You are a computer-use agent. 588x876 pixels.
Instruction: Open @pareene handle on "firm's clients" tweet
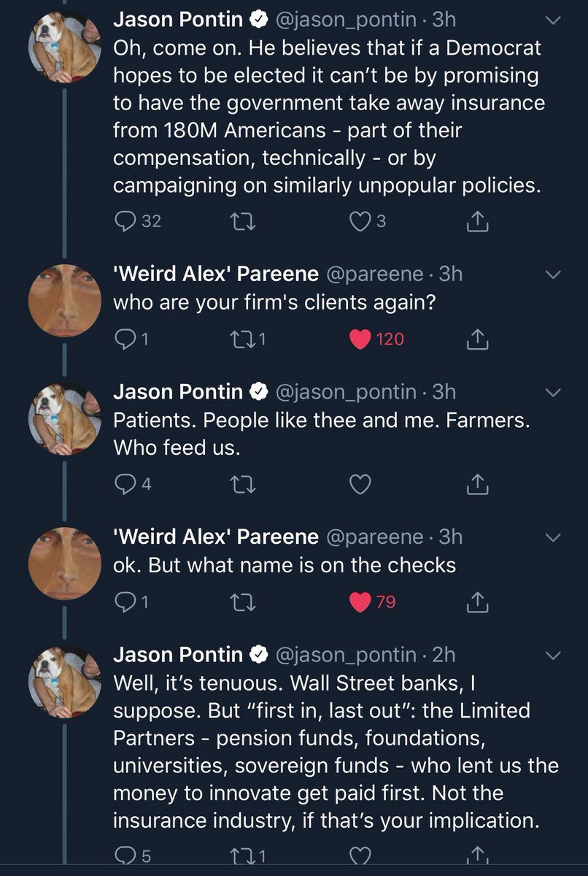pyautogui.click(x=373, y=274)
